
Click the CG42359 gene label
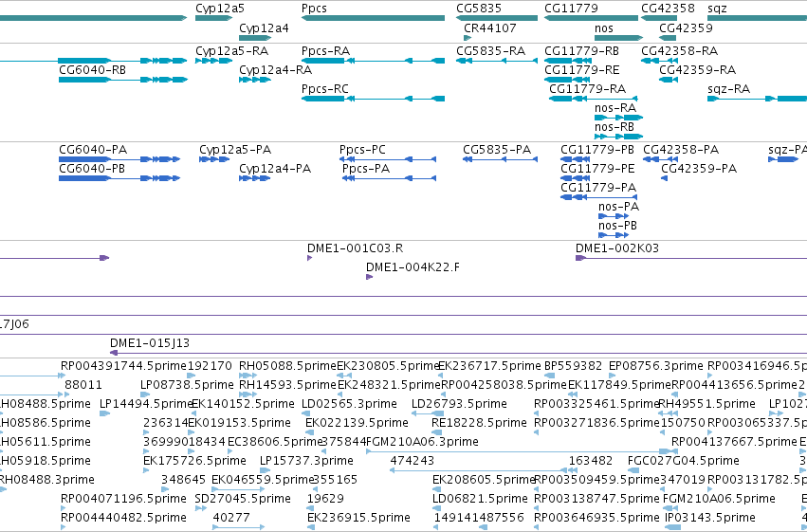click(686, 28)
